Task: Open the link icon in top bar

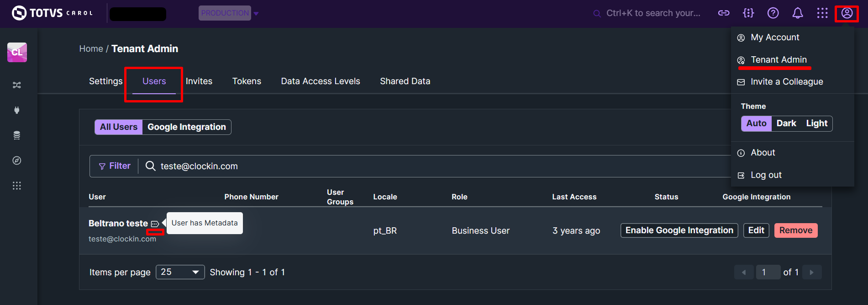Action: 724,13
